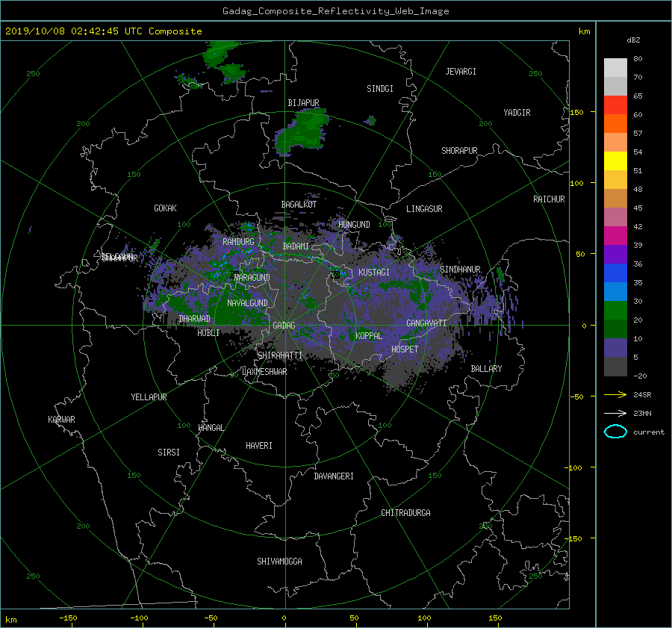This screenshot has height=628, width=672.
Task: Click the CHITRADURGA city label
Action: 405,513
